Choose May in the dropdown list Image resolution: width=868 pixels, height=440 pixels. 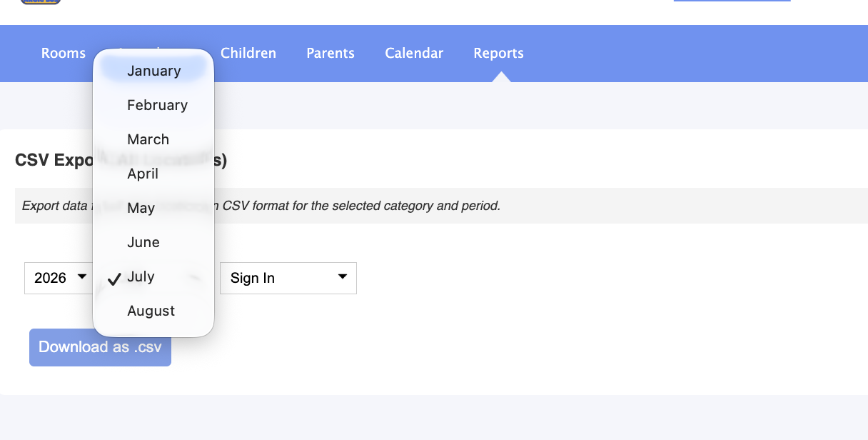point(153,208)
